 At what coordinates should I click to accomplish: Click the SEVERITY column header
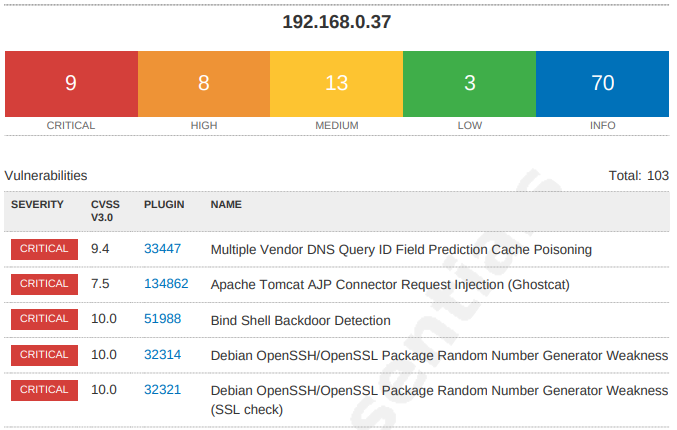pos(37,204)
